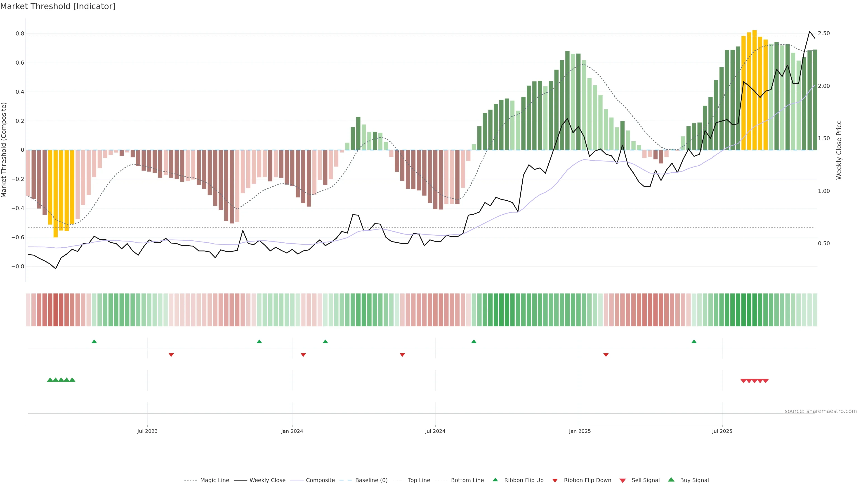868x488 pixels.
Task: Click the Jan 2025 x-axis label
Action: click(580, 431)
